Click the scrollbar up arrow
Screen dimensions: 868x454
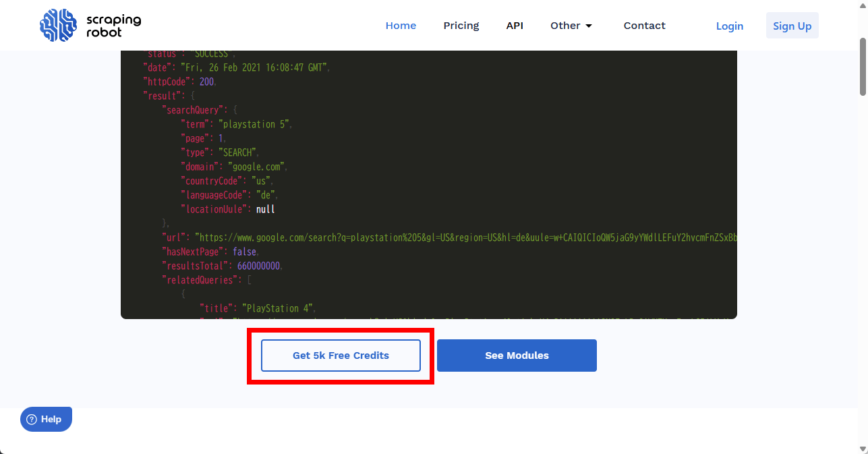click(863, 5)
